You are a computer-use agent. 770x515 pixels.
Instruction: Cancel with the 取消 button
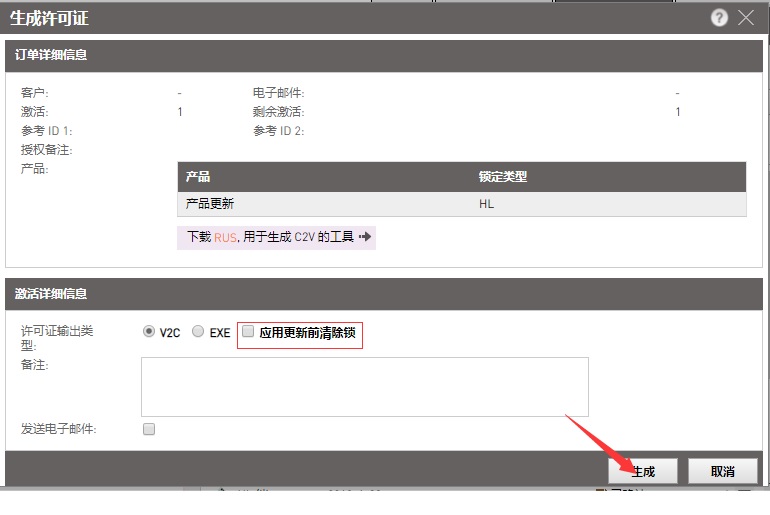click(722, 471)
